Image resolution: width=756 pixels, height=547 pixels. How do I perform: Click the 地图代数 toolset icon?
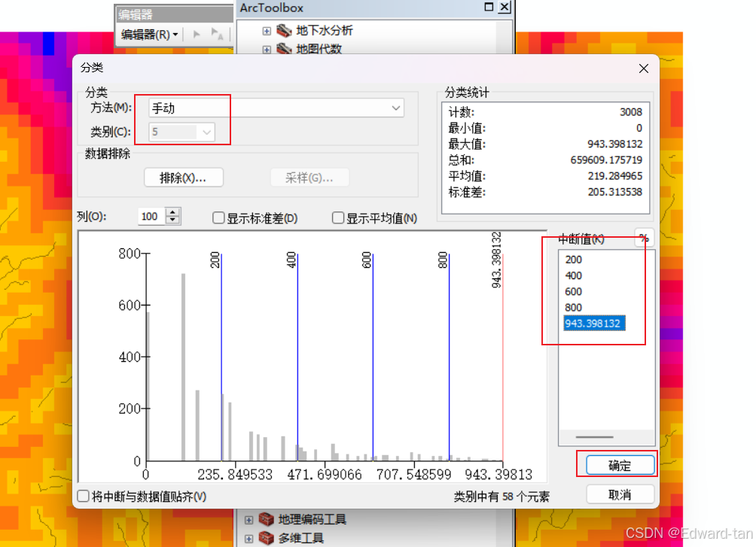(284, 49)
